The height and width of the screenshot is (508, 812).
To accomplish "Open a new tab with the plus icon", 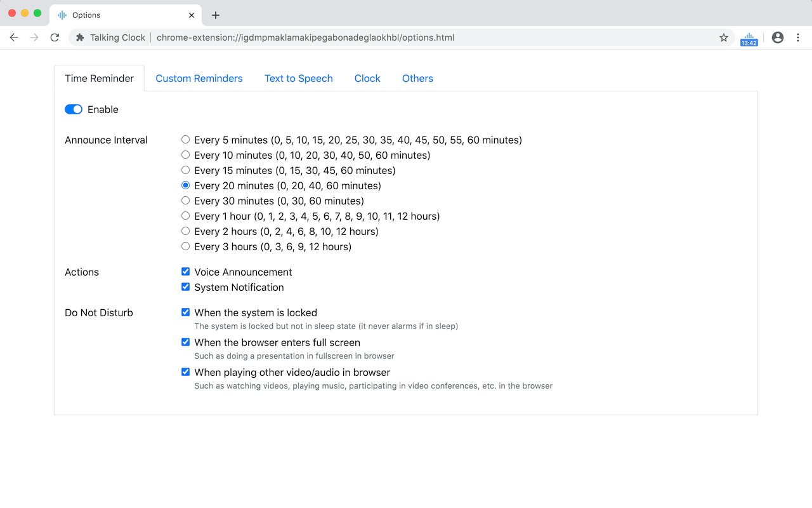I will (216, 15).
